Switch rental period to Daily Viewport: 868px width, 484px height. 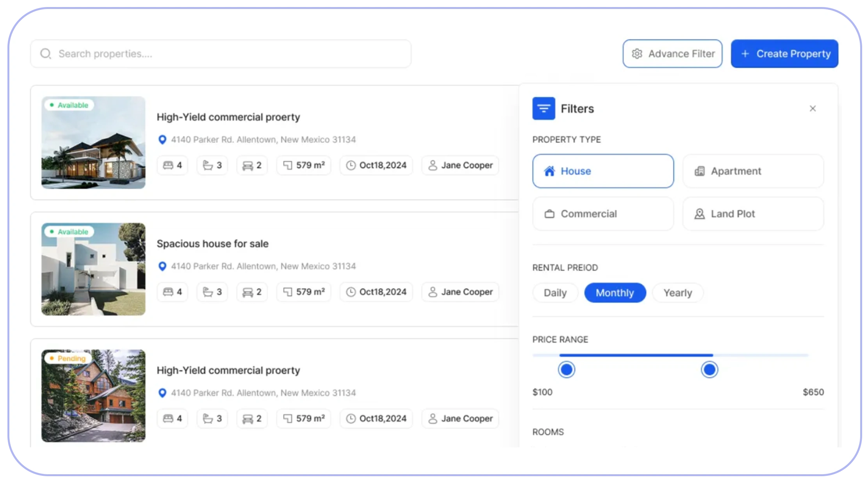[555, 293]
